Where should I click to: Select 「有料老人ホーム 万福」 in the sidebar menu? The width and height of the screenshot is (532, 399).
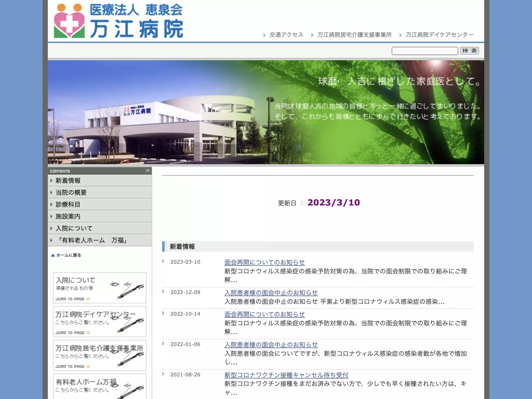click(x=100, y=240)
